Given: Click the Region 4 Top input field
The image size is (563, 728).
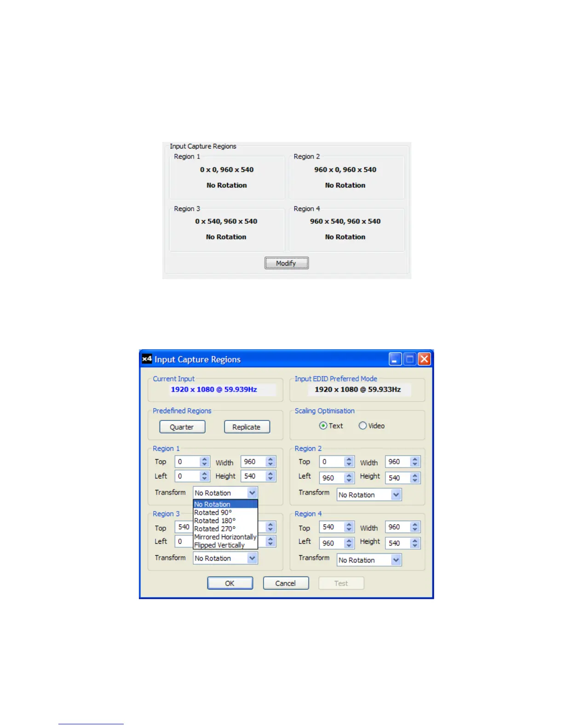Looking at the screenshot, I should (332, 527).
